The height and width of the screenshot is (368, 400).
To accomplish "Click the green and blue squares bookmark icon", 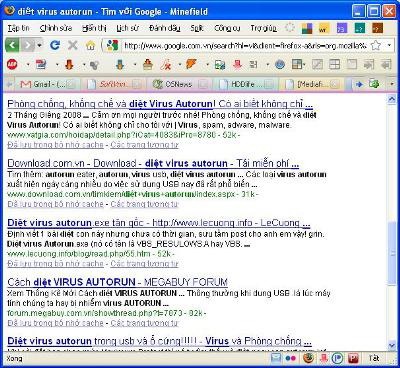I will [x=307, y=29].
